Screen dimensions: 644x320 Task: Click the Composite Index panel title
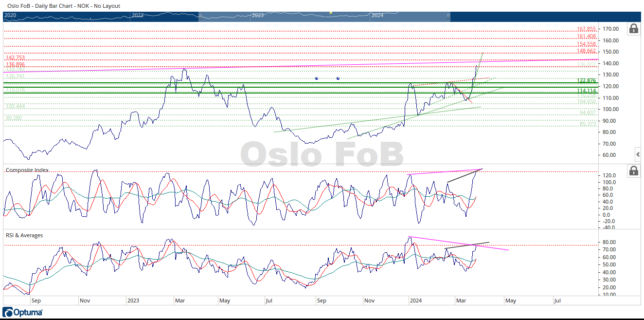27,170
